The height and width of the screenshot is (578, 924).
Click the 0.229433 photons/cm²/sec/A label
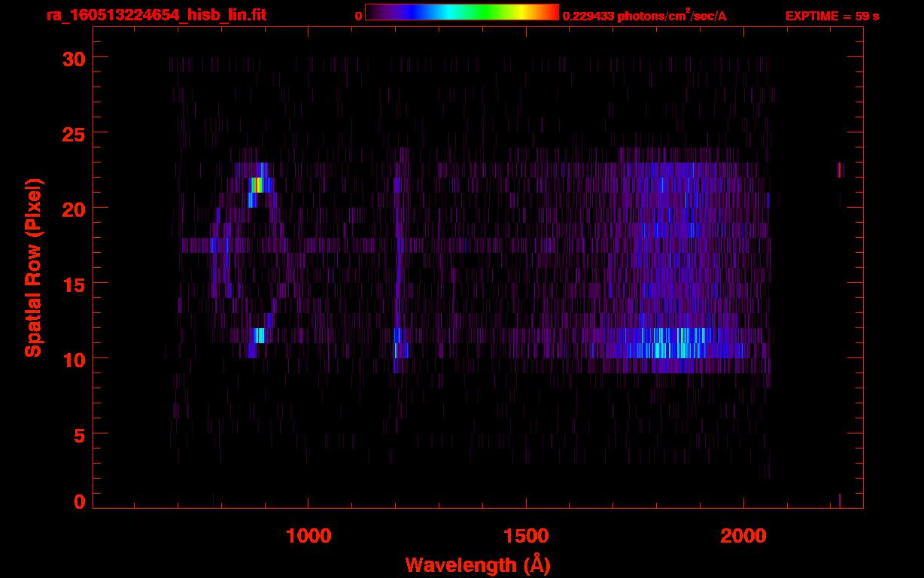coord(644,16)
